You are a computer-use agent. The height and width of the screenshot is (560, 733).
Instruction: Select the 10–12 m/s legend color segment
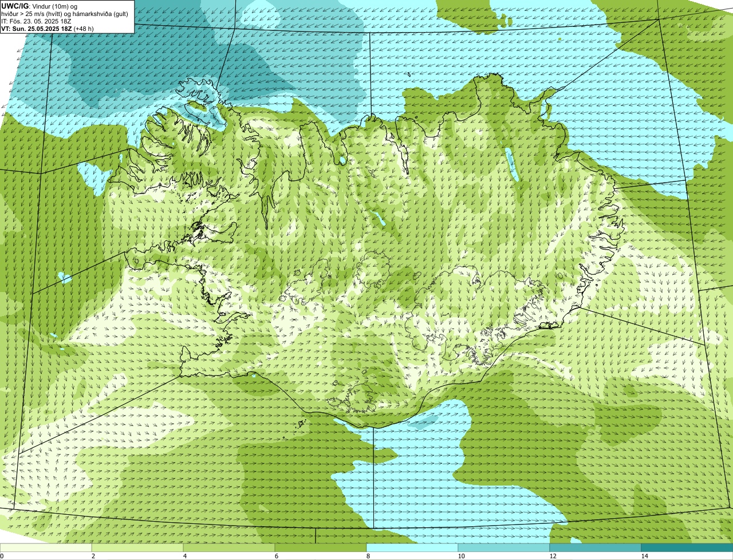[x=504, y=547]
